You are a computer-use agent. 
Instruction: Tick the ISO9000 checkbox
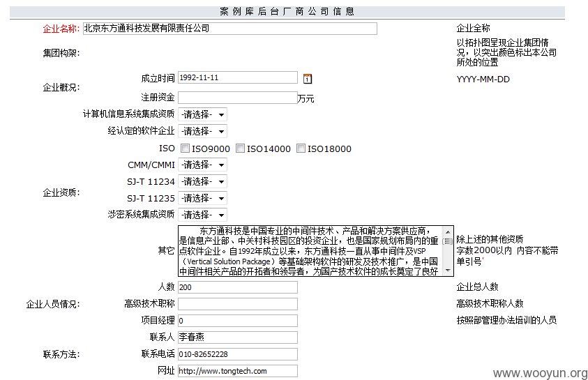point(185,149)
